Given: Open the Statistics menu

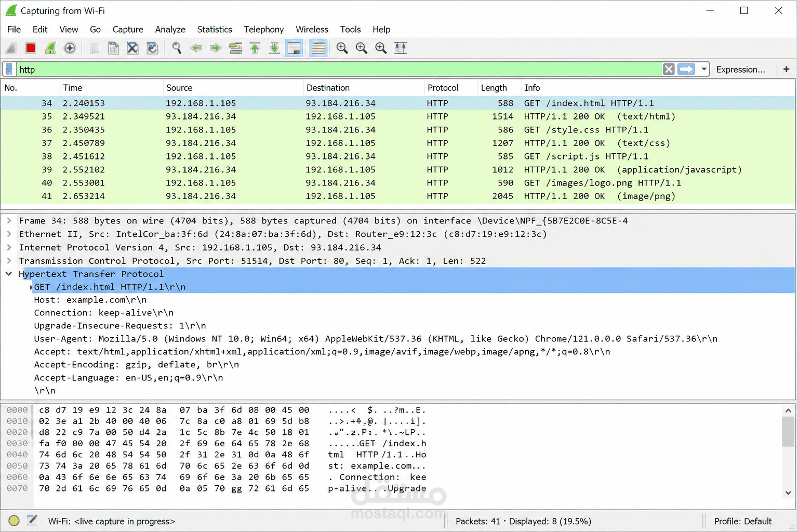Looking at the screenshot, I should [215, 30].
